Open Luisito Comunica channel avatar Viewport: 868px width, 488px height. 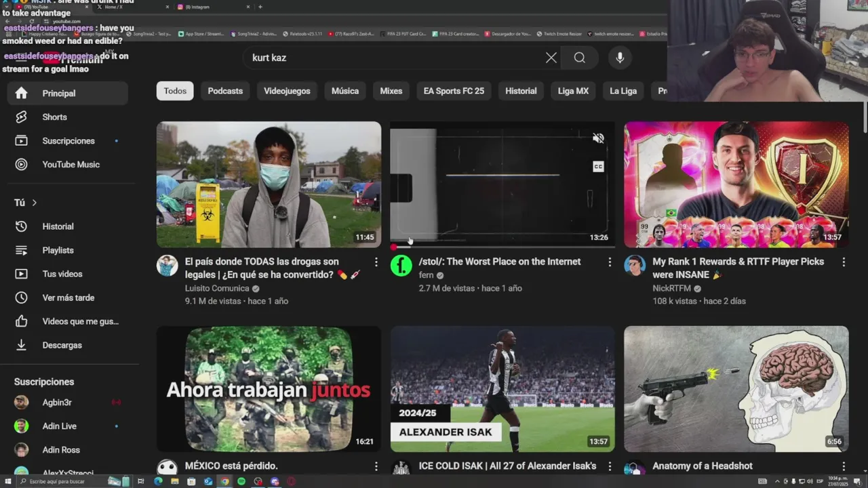click(167, 266)
